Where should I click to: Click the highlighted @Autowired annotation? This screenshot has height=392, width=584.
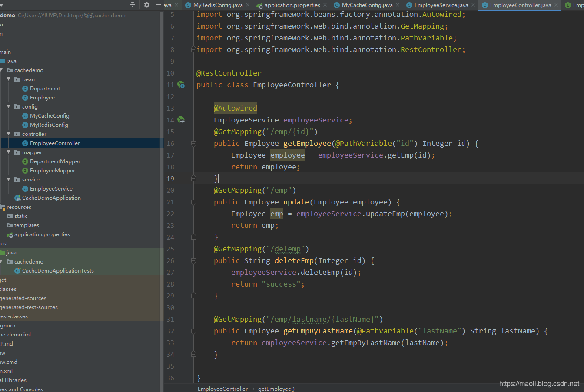[236, 108]
